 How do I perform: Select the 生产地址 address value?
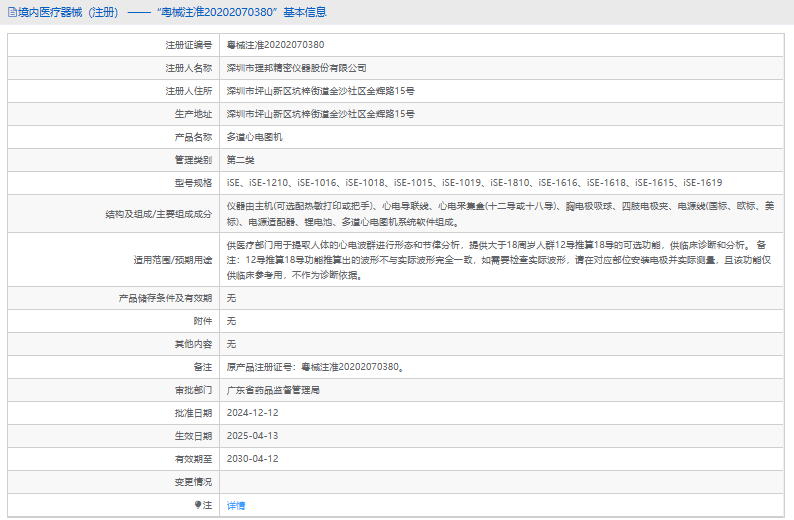pos(321,114)
